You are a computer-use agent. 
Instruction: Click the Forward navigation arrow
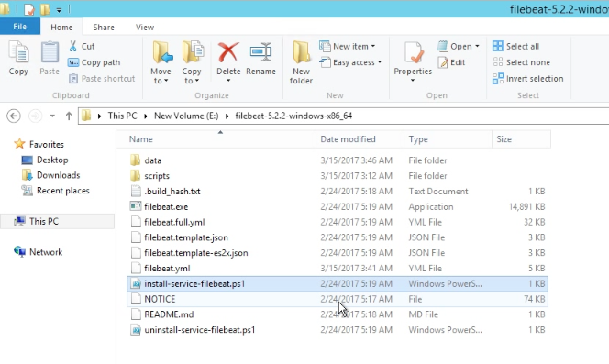pos(36,116)
